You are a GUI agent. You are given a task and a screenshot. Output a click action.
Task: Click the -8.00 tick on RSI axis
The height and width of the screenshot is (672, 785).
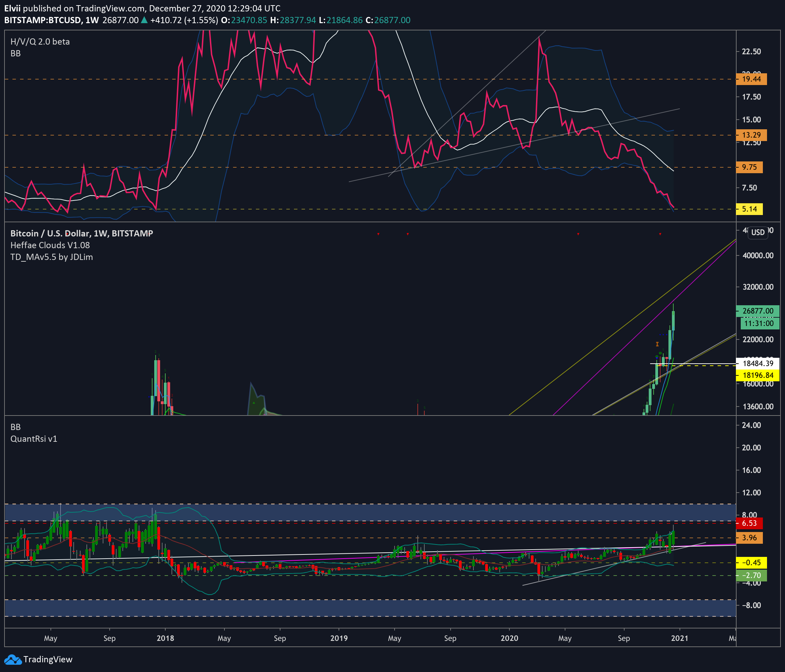click(752, 605)
